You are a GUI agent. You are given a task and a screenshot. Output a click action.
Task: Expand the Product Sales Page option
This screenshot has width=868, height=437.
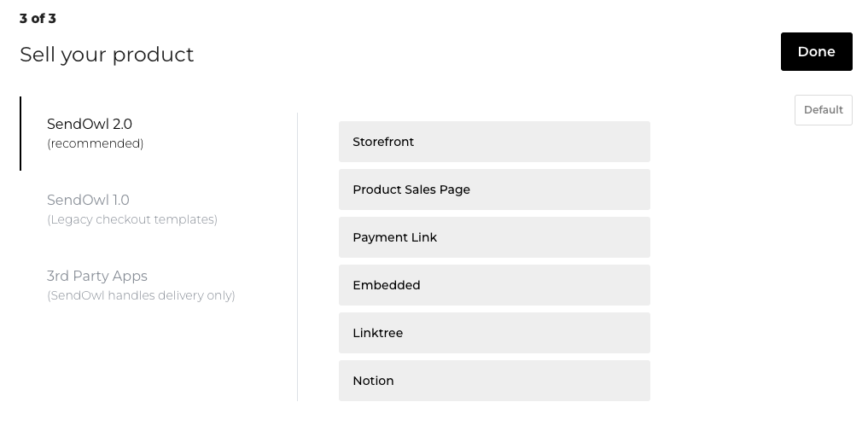(x=494, y=189)
